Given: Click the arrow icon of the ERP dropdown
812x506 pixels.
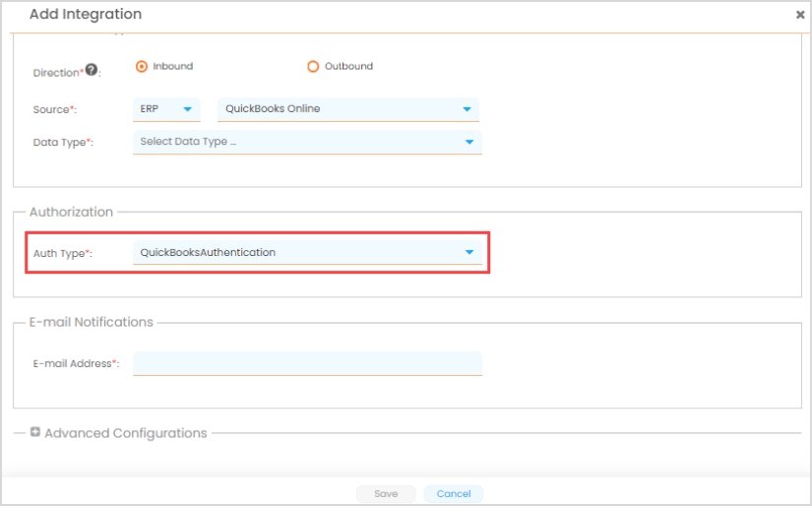Looking at the screenshot, I should [187, 109].
